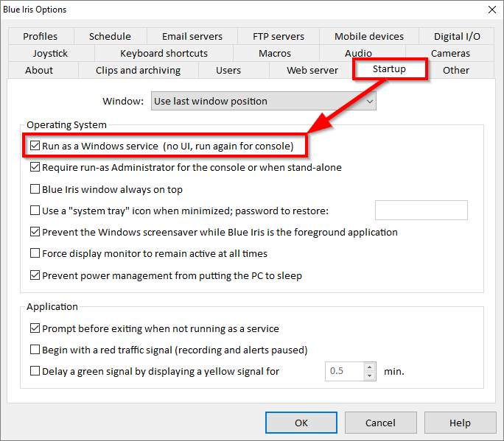Image resolution: width=504 pixels, height=441 pixels.
Task: Switch to the Cameras tab
Action: (450, 53)
